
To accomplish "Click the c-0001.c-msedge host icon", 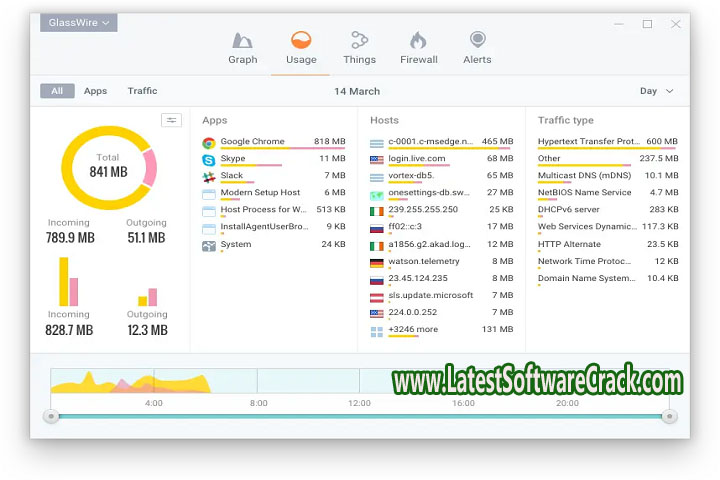I will point(377,143).
